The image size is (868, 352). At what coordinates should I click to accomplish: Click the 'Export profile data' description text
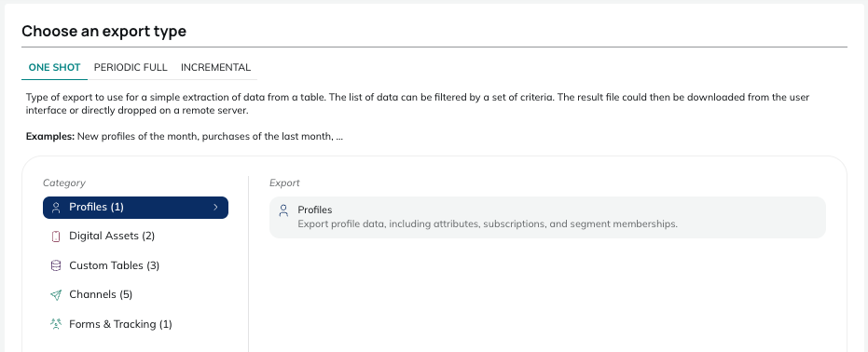488,224
